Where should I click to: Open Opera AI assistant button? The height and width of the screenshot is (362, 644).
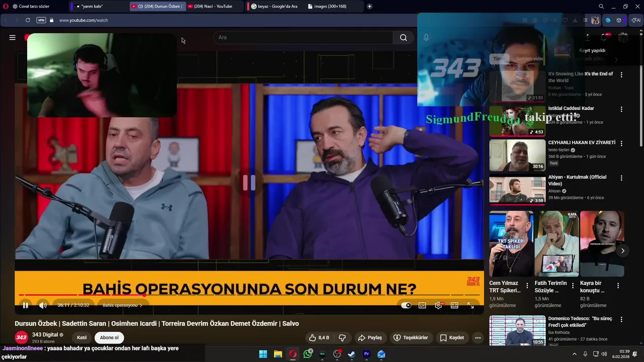635,20
